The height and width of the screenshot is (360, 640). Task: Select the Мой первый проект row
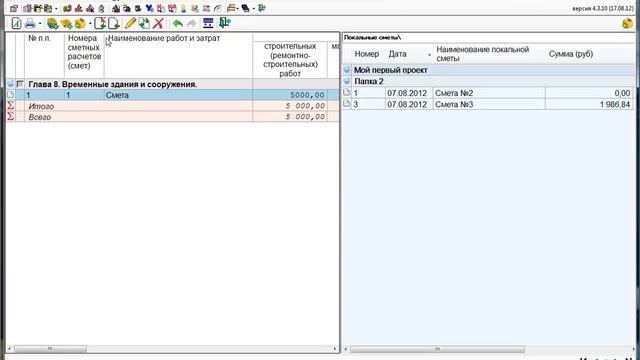point(489,70)
